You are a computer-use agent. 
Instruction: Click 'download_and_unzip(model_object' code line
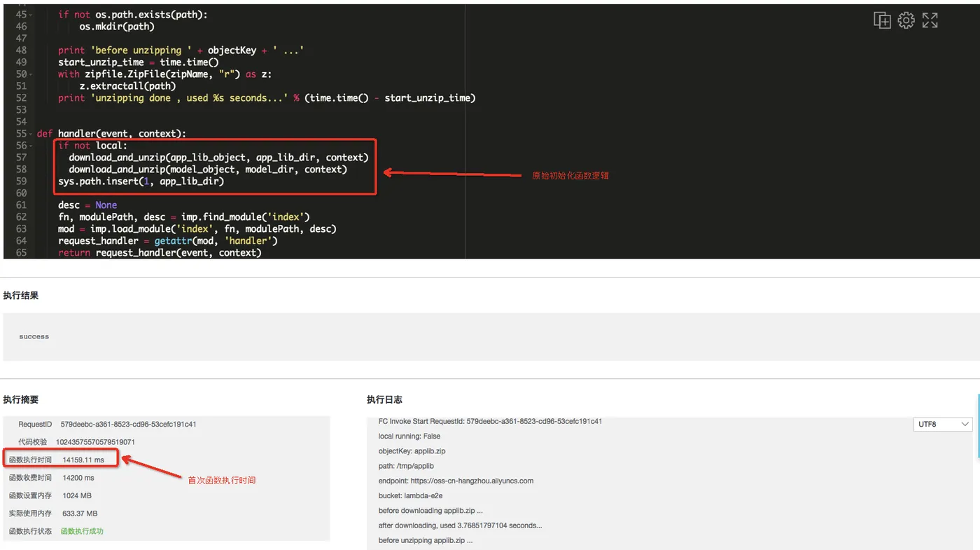(208, 170)
